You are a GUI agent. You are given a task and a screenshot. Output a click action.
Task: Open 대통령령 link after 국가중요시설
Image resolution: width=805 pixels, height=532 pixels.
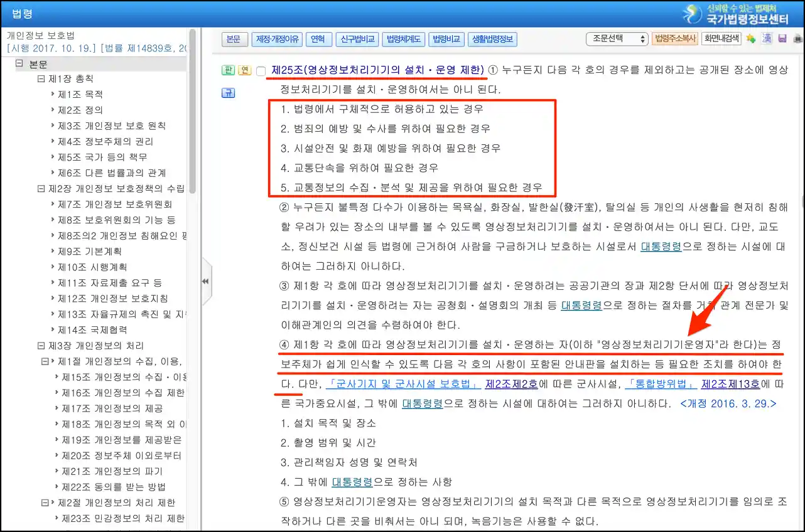coord(423,403)
